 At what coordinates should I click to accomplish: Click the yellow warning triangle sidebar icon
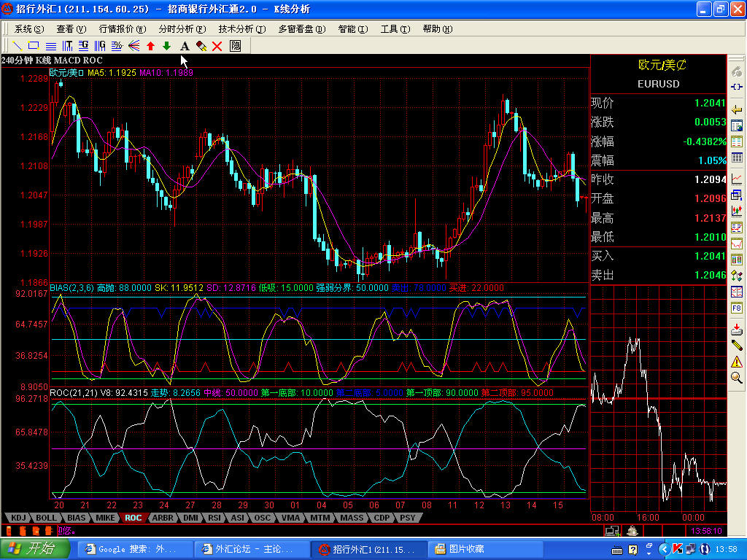click(737, 362)
